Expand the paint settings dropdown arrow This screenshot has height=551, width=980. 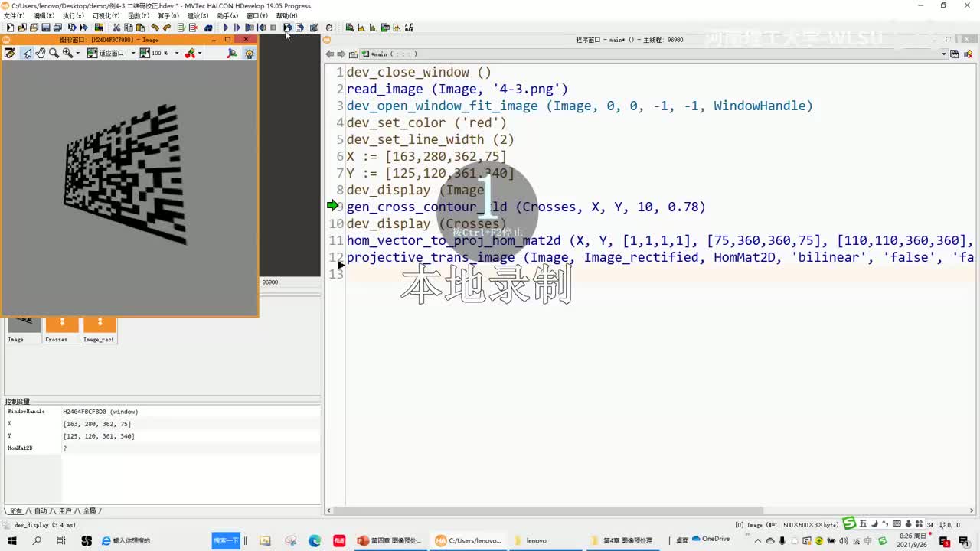pyautogui.click(x=200, y=53)
